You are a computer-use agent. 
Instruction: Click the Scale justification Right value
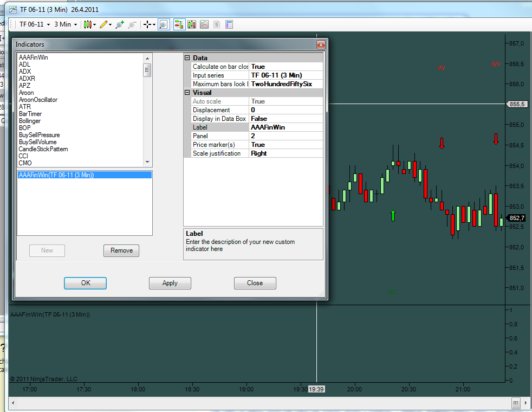tap(286, 153)
